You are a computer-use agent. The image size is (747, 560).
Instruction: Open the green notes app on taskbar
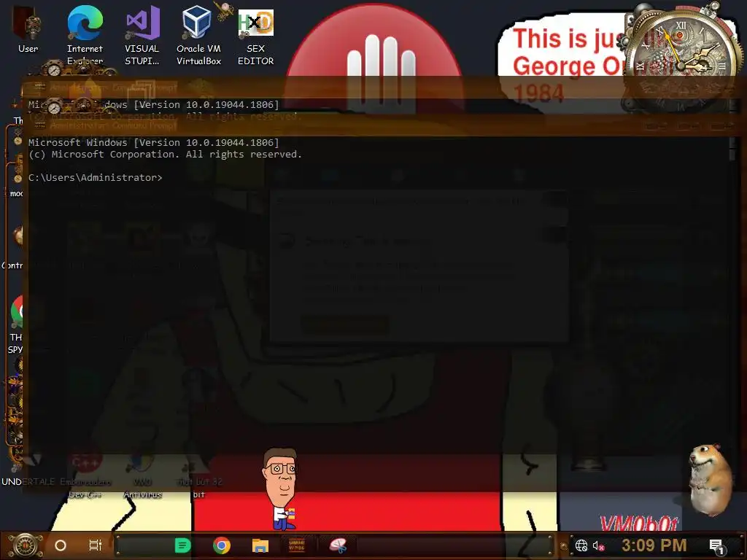pyautogui.click(x=182, y=545)
